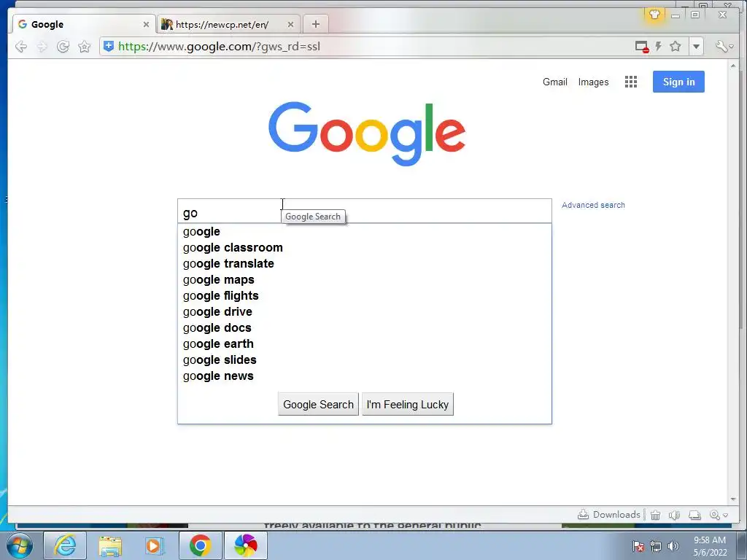The height and width of the screenshot is (560, 747).
Task: Click the zoom magnifier icon in status bar
Action: click(x=714, y=515)
